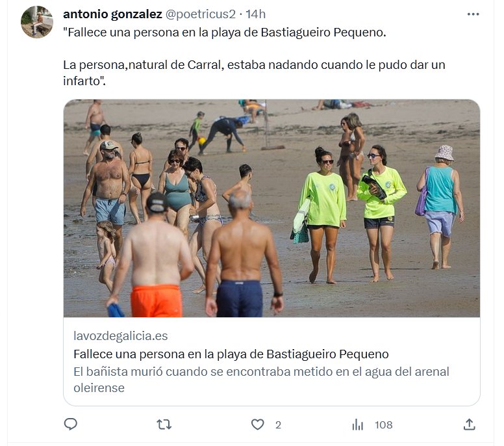Open the headline 'Fallece una persona en la playa'
The width and height of the screenshot is (504, 446).
tap(231, 354)
